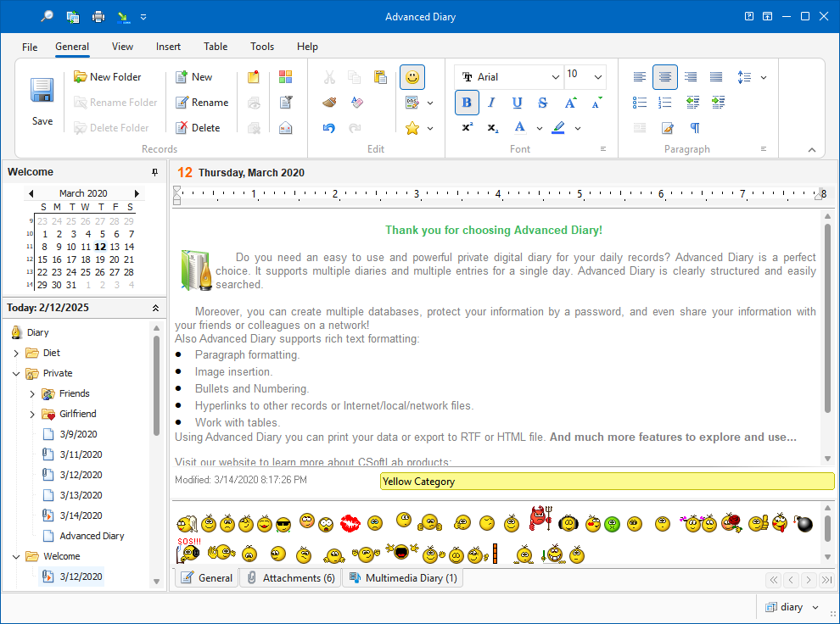Click the show paragraph marks icon

[695, 128]
